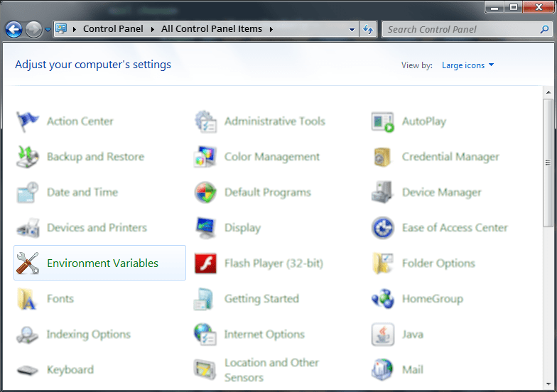Click the Fonts link text
The image size is (557, 392).
coord(60,299)
